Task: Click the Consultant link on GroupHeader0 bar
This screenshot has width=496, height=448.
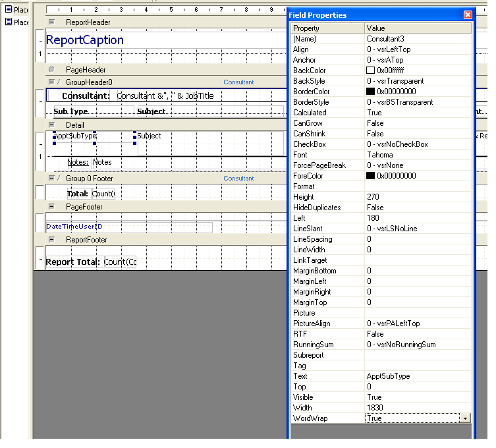Action: point(238,82)
